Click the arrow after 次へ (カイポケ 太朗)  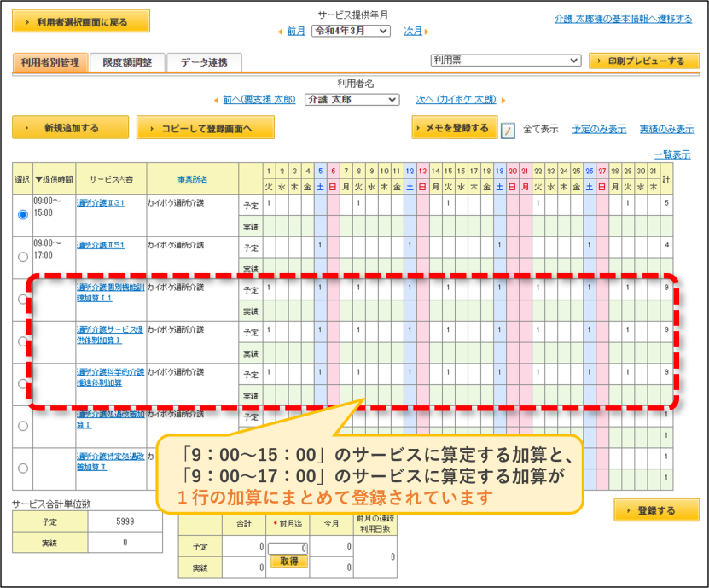tap(503, 101)
